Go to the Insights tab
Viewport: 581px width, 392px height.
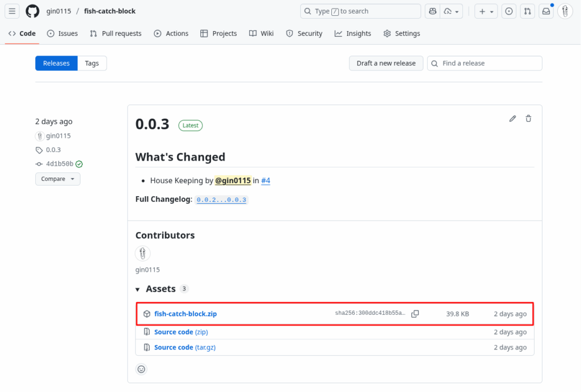point(352,33)
